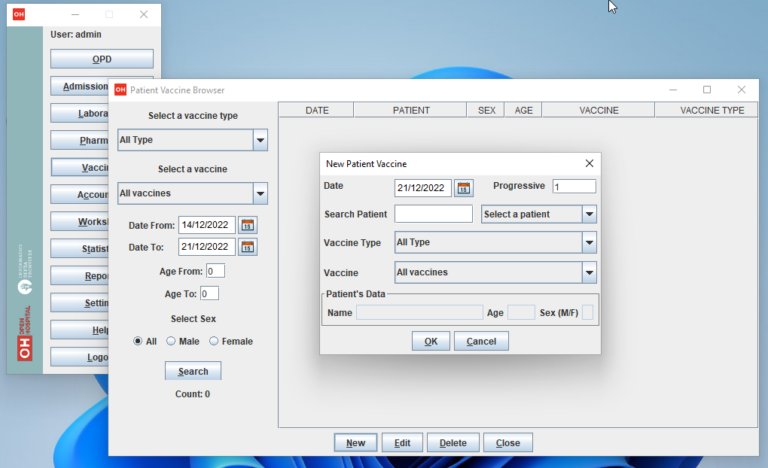Click the Search Patient text field
Image resolution: width=768 pixels, height=468 pixels.
click(433, 214)
